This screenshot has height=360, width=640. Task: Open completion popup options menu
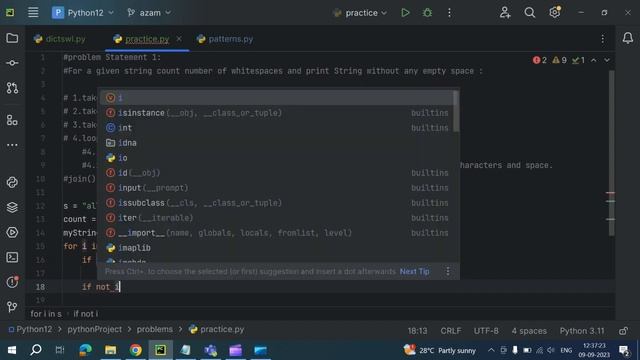(x=448, y=271)
